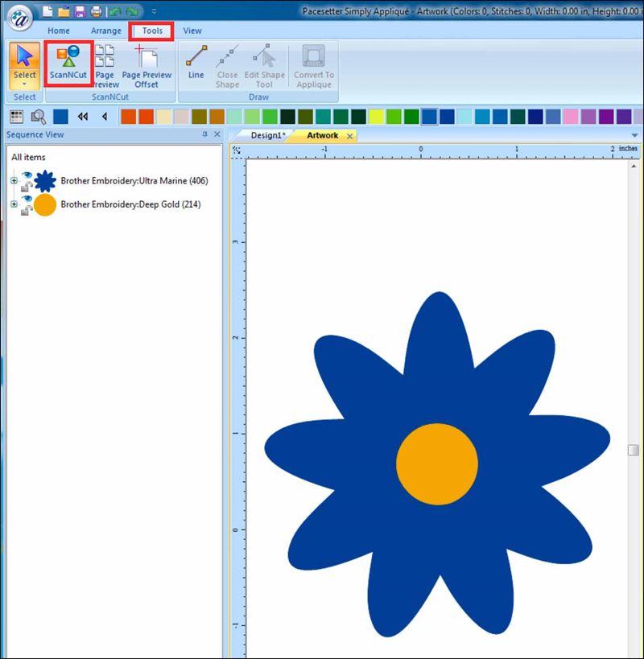Switch to the Arrange ribbon tab
Image resolution: width=644 pixels, height=659 pixels.
click(x=106, y=31)
